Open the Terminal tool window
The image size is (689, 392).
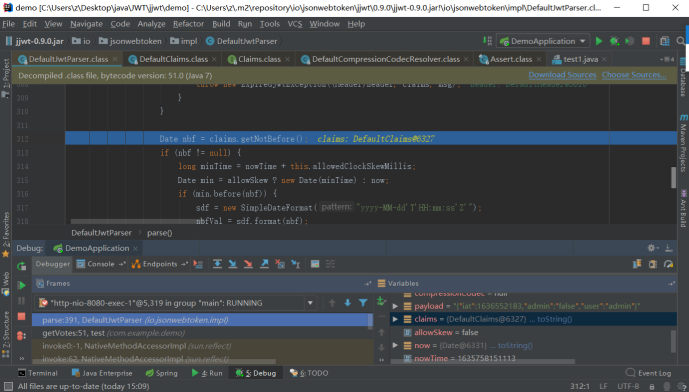pyautogui.click(x=38, y=373)
